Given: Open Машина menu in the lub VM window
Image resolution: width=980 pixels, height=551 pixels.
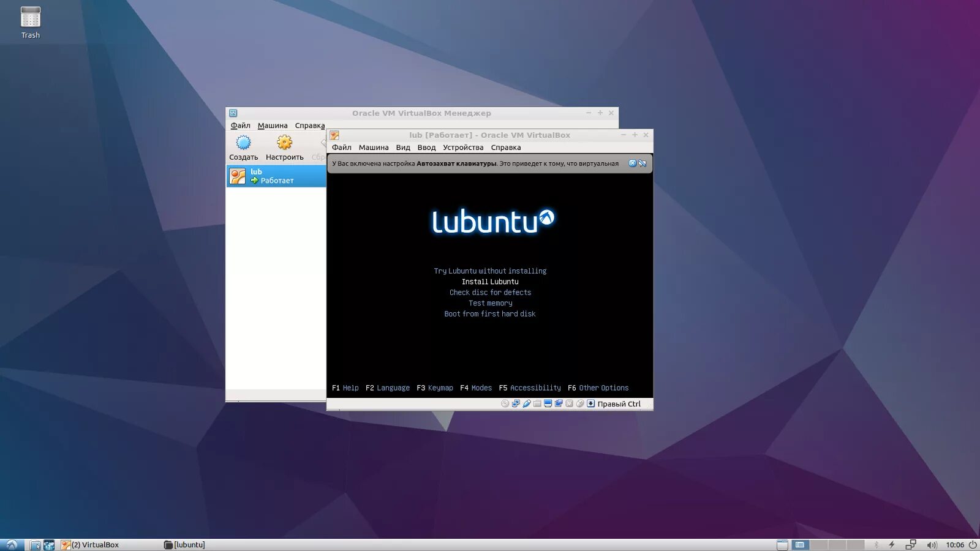Looking at the screenshot, I should click(x=374, y=148).
